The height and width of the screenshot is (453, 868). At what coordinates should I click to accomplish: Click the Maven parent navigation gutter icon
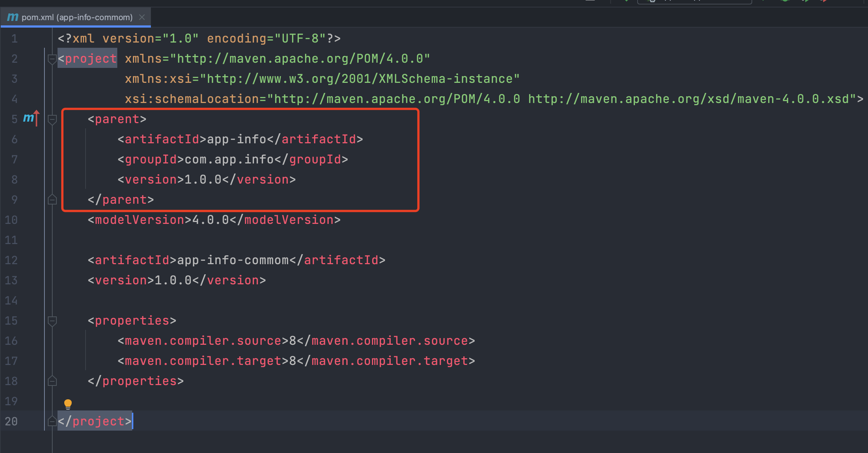(x=31, y=119)
